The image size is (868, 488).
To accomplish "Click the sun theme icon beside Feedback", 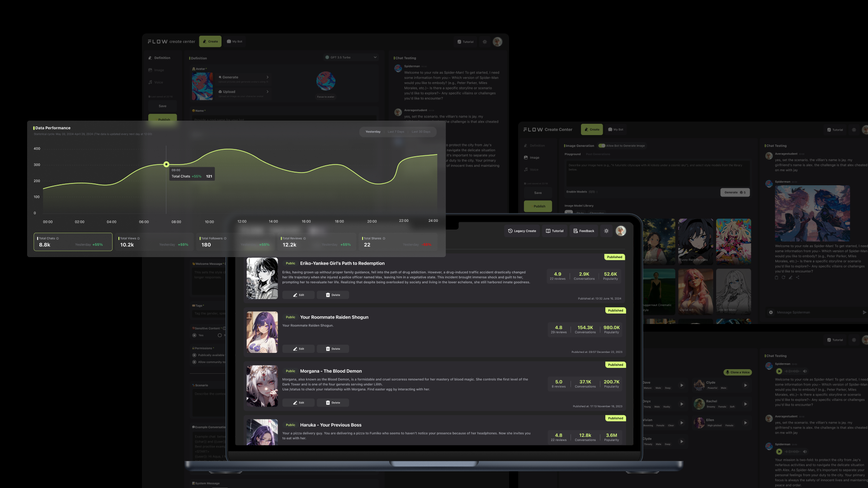I will [606, 231].
